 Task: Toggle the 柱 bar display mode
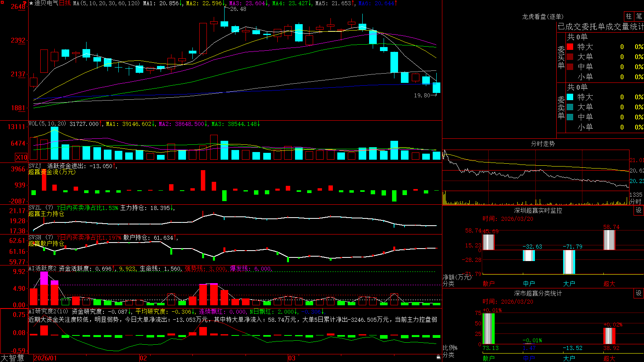tap(629, 16)
